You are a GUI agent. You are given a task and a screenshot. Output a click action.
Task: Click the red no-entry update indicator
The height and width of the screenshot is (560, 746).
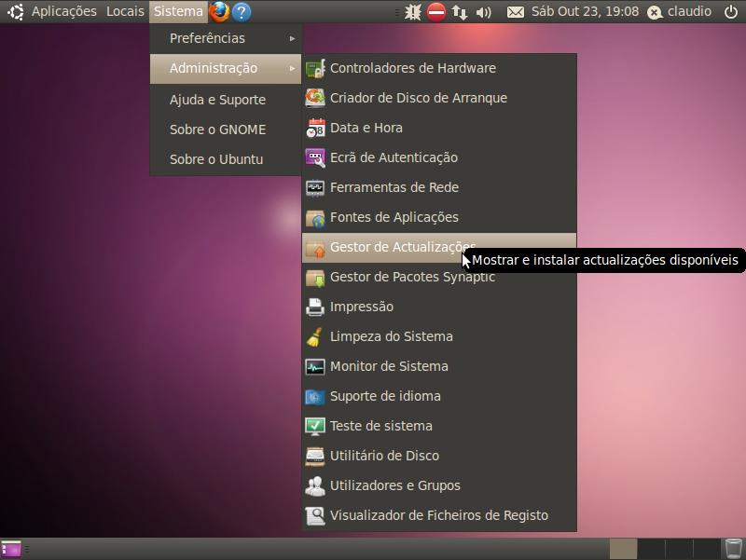click(x=436, y=12)
